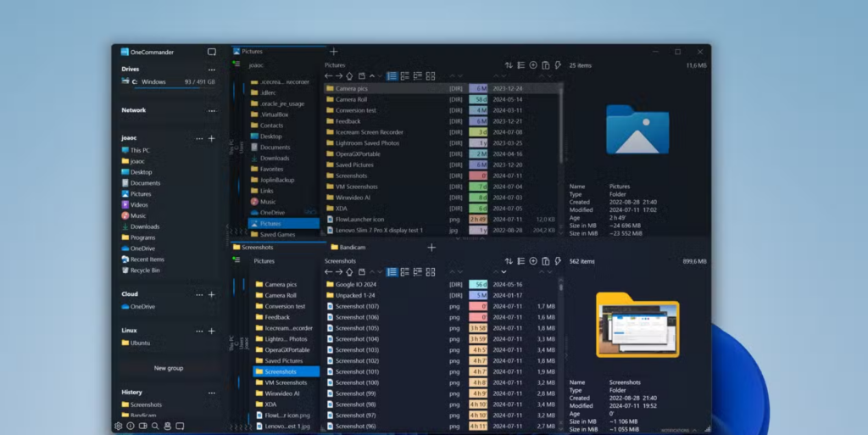
Task: Open the joaoc group more-options menu
Action: coord(199,138)
